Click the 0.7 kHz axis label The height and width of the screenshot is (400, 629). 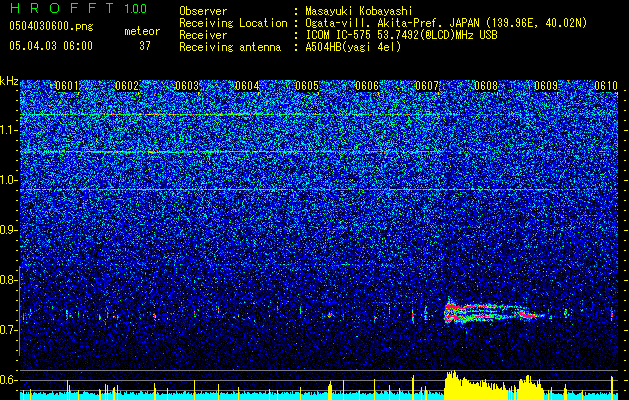click(x=9, y=330)
